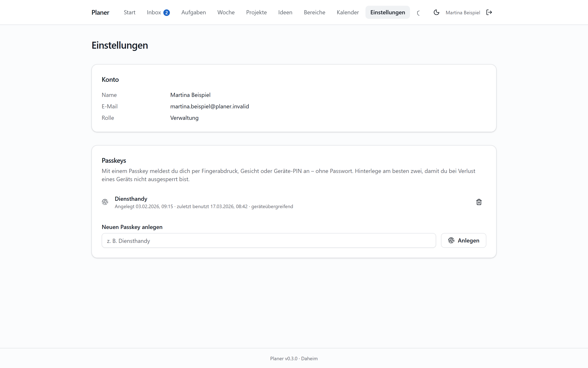
Task: Open the Ideen section
Action: pos(285,12)
